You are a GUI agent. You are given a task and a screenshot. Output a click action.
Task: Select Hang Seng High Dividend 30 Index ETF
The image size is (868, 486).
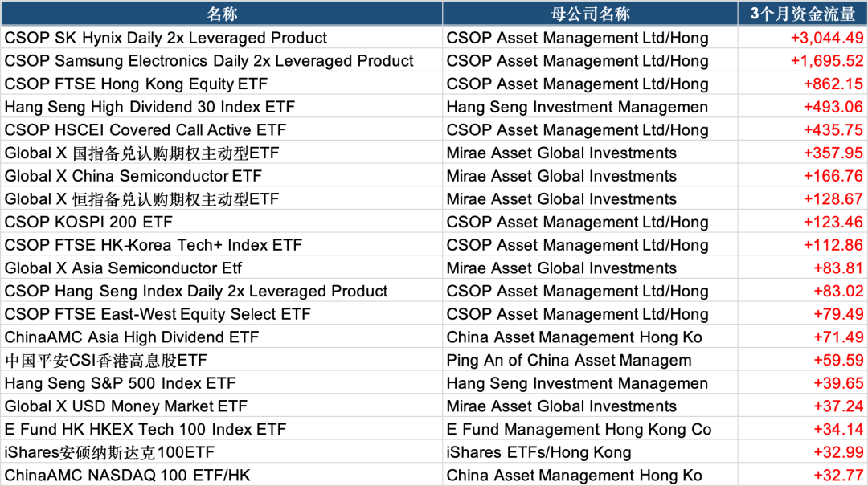point(222,107)
